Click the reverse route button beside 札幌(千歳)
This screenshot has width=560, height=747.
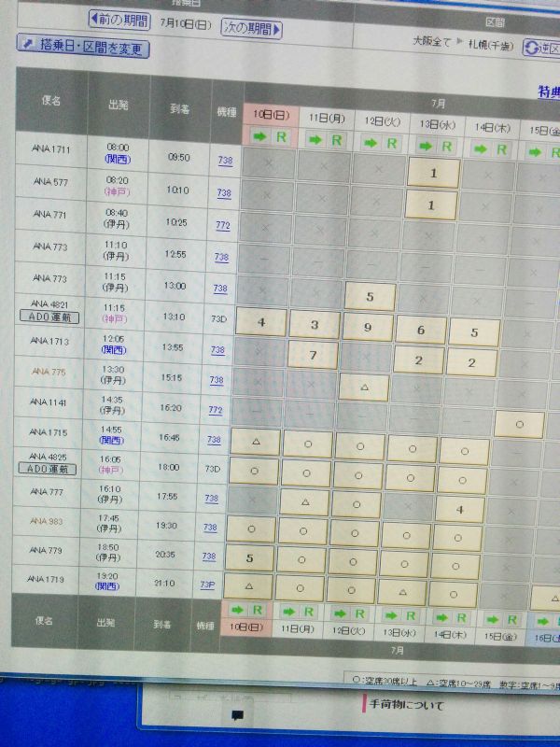pyautogui.click(x=541, y=49)
